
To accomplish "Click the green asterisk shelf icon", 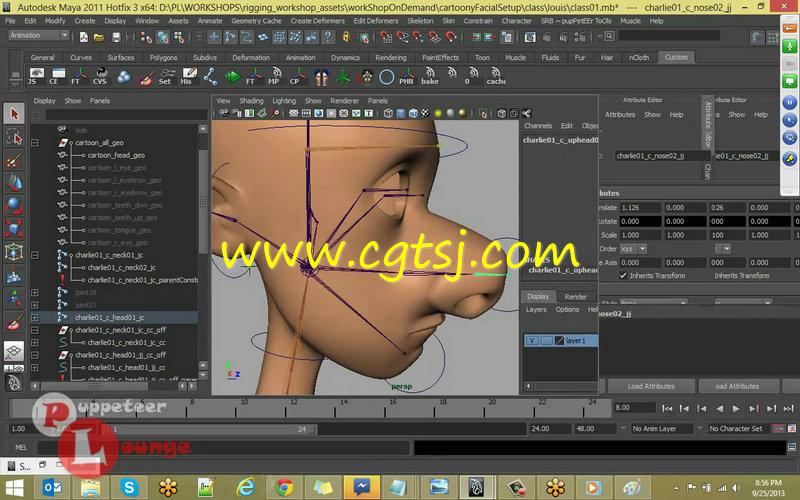I will [342, 77].
